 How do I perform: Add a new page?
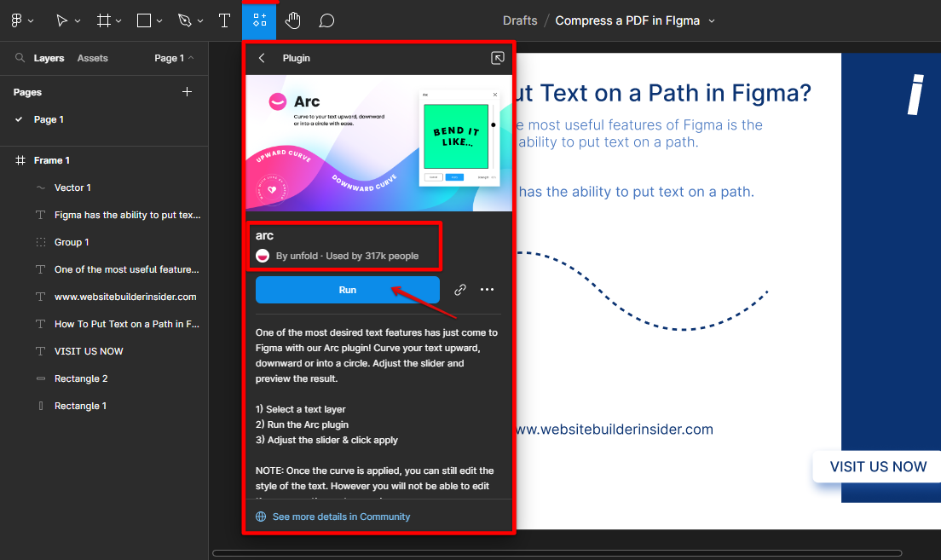click(x=188, y=92)
